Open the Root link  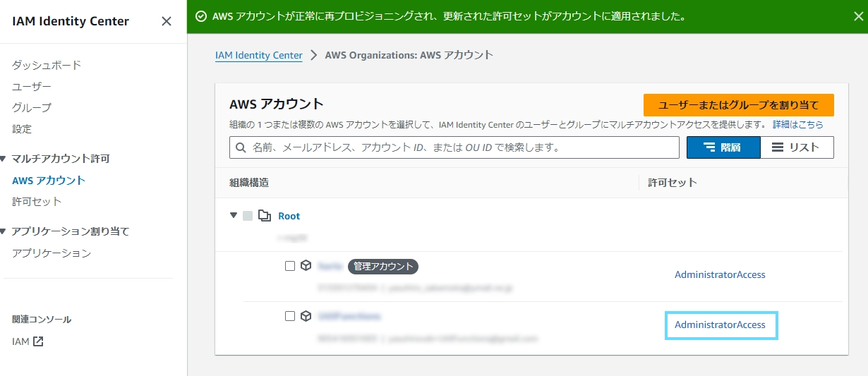point(289,216)
